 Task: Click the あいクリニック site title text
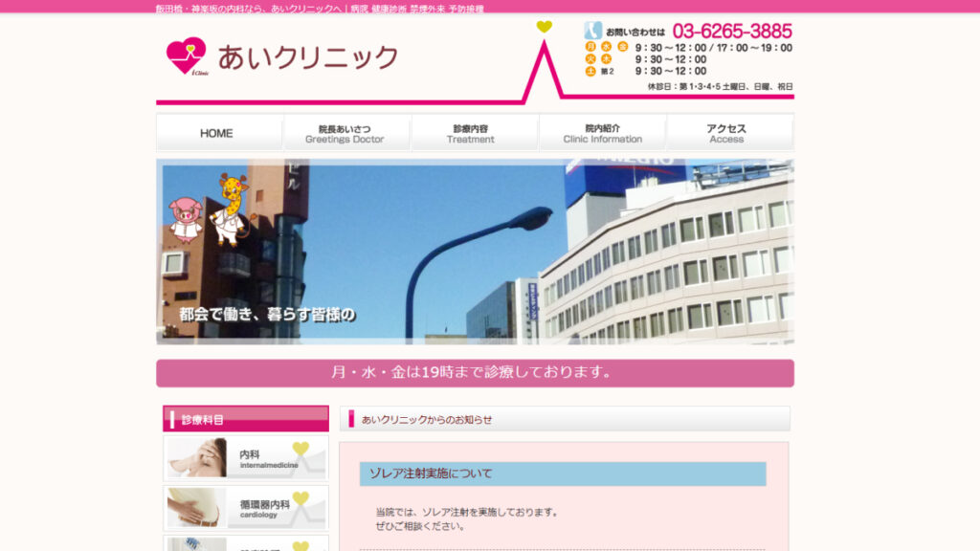pos(308,57)
